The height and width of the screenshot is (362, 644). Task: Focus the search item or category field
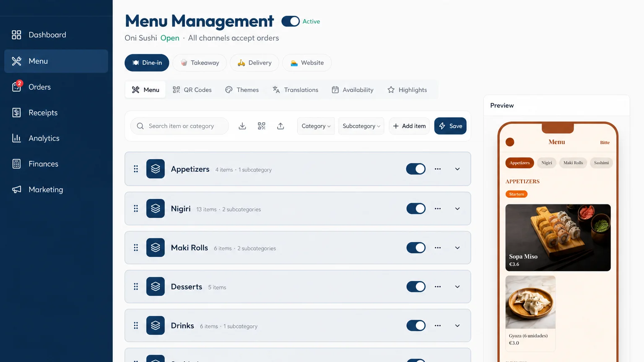179,126
